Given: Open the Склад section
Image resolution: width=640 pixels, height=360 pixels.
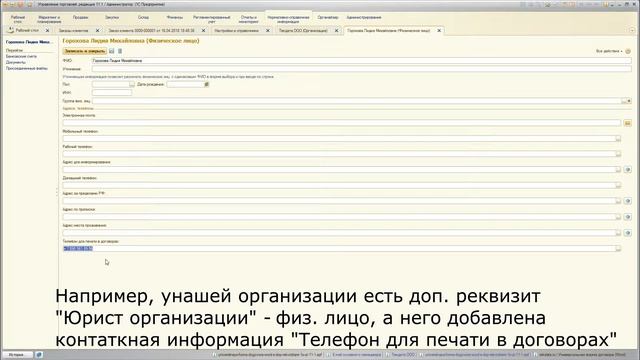Looking at the screenshot, I should coord(143,18).
